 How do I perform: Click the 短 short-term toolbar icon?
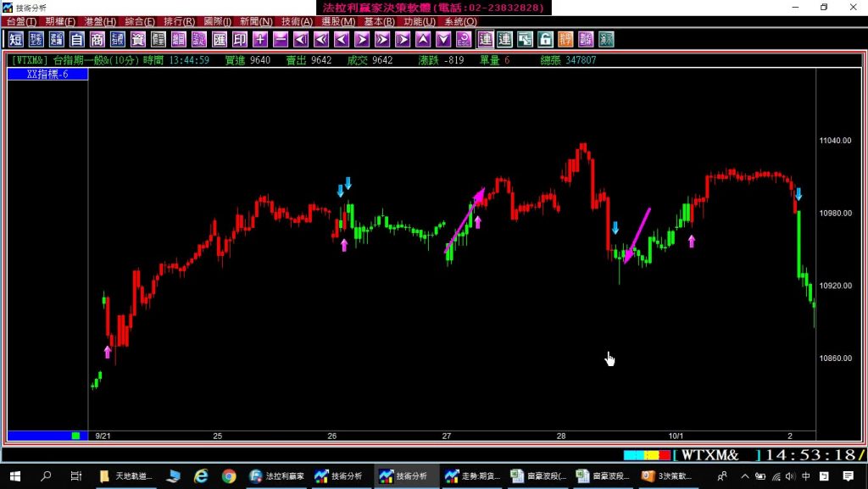point(16,39)
